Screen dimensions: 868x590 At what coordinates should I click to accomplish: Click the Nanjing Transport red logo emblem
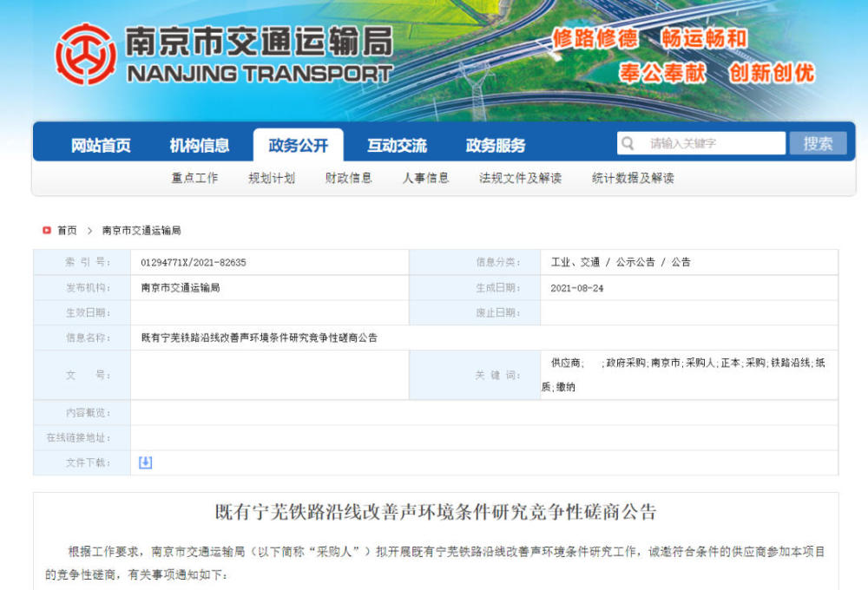[86, 55]
